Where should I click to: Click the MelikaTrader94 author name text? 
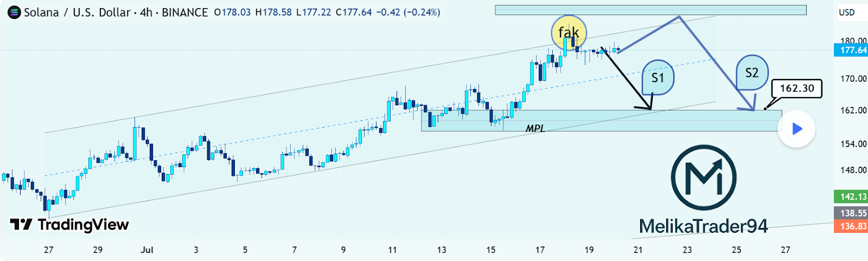tap(703, 226)
